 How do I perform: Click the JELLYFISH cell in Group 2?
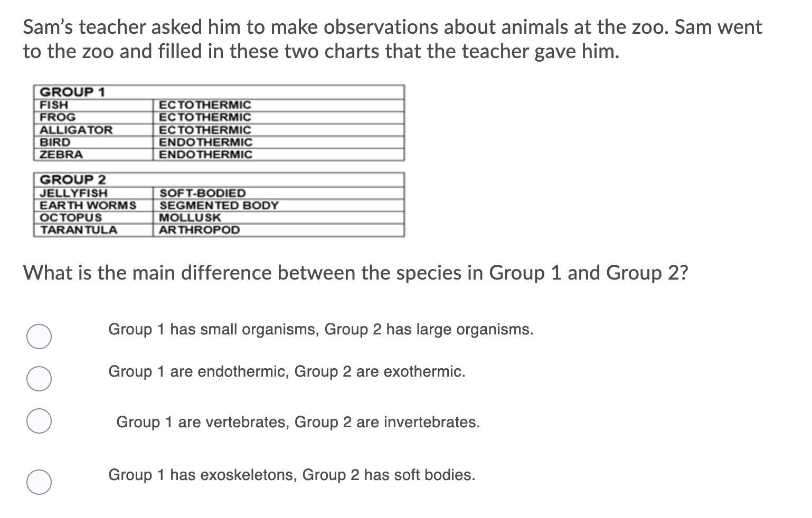point(94,193)
